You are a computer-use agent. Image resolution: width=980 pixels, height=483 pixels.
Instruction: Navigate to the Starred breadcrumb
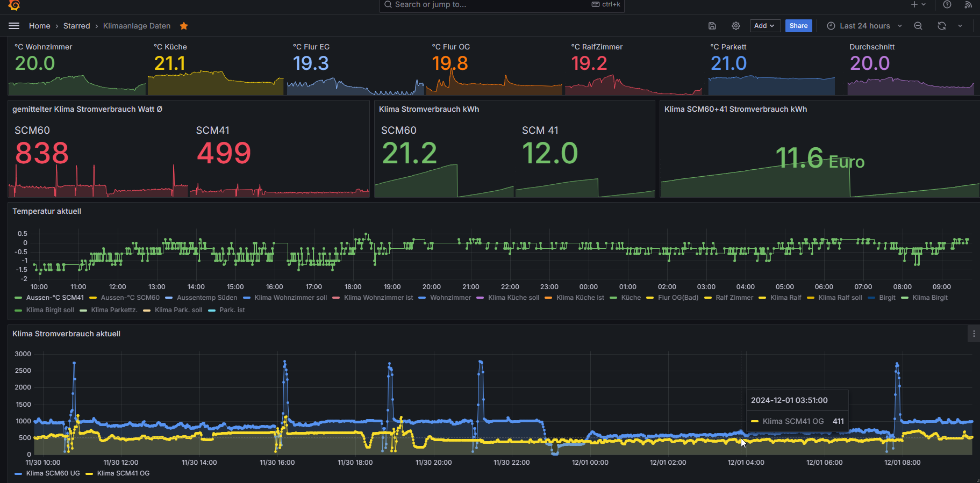76,26
